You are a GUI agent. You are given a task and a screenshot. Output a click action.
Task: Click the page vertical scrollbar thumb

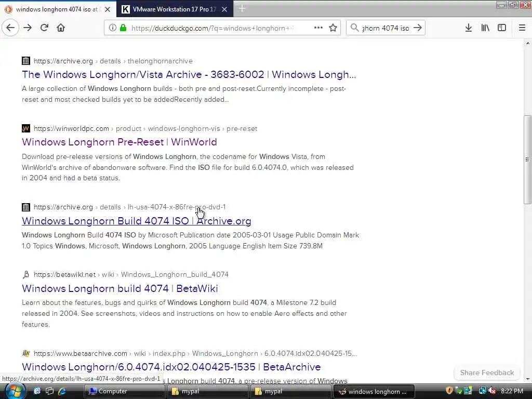coord(527,159)
